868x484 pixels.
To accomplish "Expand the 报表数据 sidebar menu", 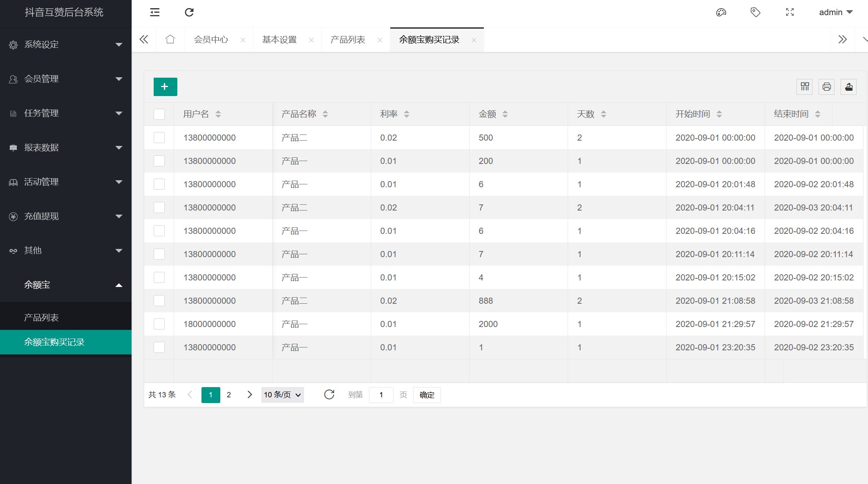I will [66, 148].
